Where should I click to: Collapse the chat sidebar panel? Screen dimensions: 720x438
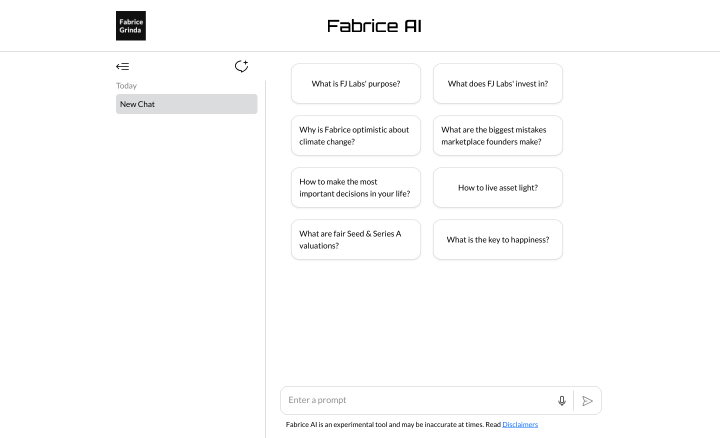[123, 67]
